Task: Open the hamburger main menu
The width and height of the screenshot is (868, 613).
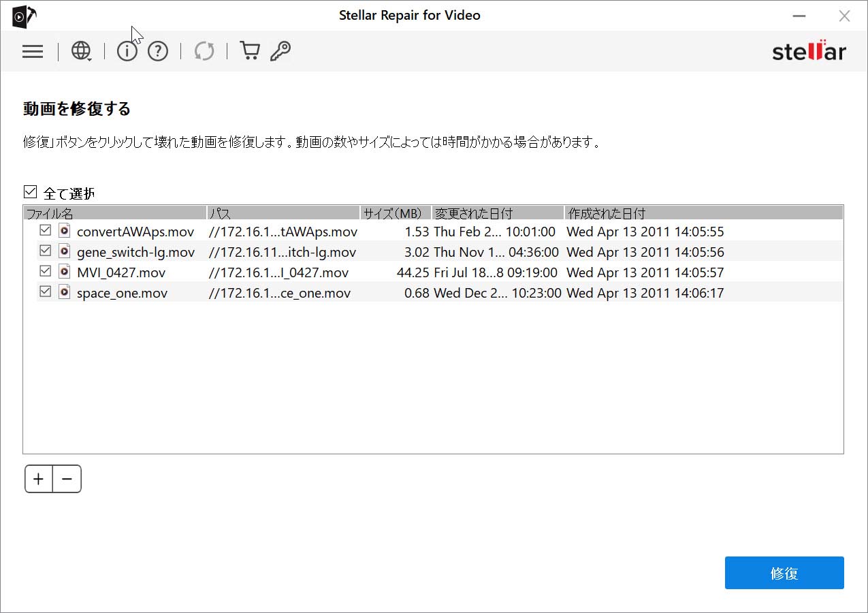Action: [33, 52]
